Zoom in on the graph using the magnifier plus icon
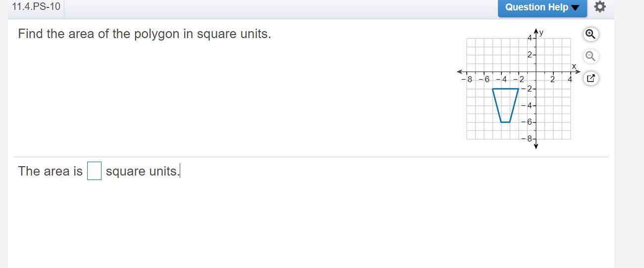The width and height of the screenshot is (644, 268). (x=590, y=34)
